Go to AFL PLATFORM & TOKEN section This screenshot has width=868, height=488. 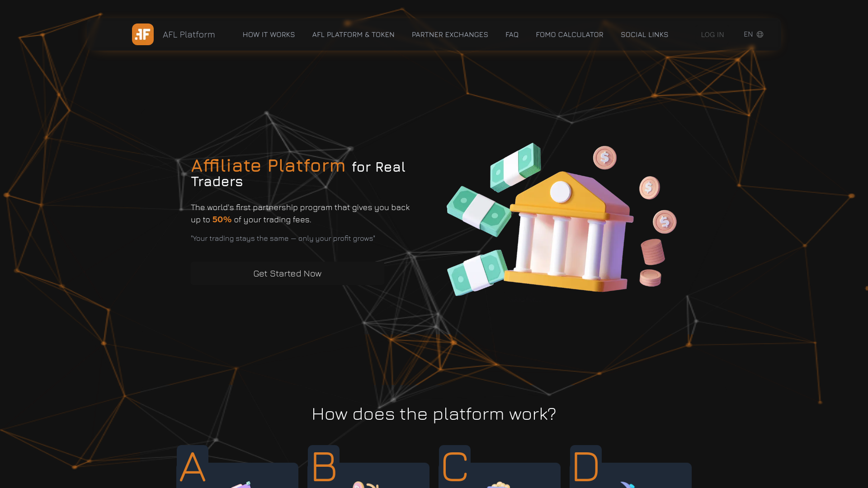click(x=353, y=34)
